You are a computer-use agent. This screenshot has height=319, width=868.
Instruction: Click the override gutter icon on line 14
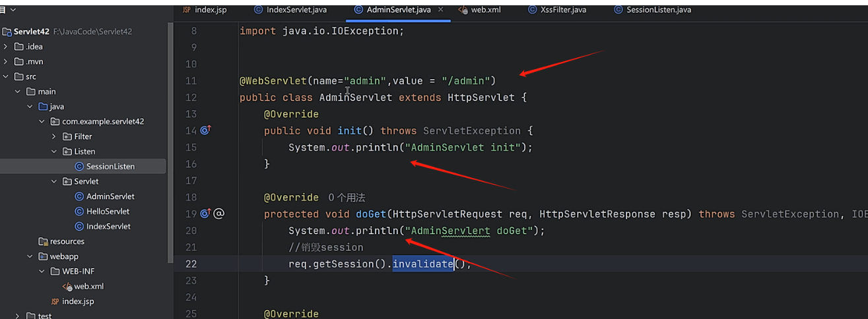(205, 130)
